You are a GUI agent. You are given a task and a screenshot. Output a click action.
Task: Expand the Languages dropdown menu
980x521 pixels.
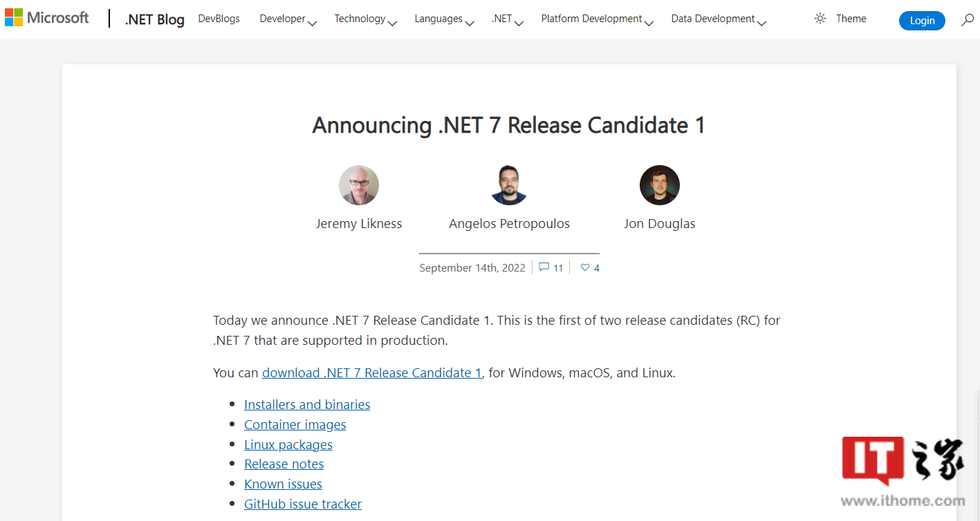444,19
